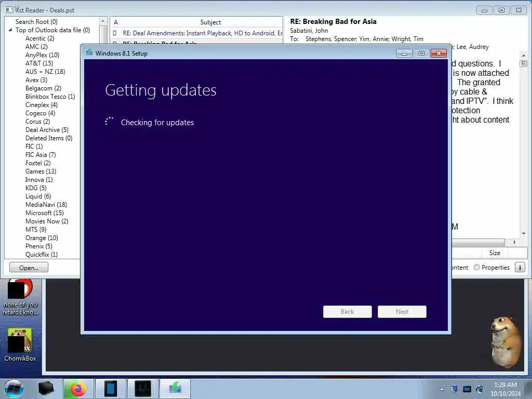Image resolution: width=532 pixels, height=399 pixels.
Task: Select the Acentic (2) folder
Action: 39,38
